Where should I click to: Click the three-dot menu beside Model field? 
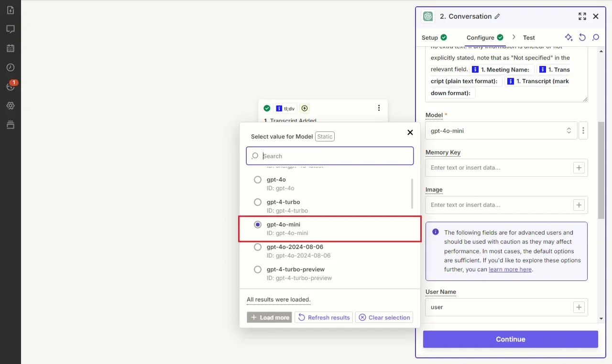(583, 130)
